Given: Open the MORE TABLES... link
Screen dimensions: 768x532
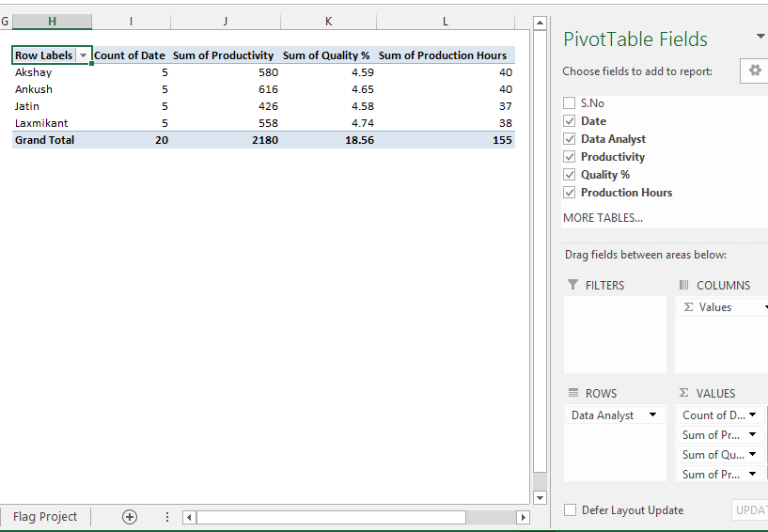Looking at the screenshot, I should pyautogui.click(x=603, y=218).
